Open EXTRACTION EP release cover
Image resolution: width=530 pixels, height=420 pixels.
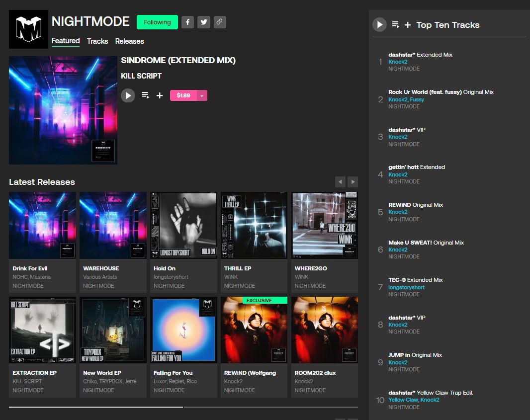[43, 330]
